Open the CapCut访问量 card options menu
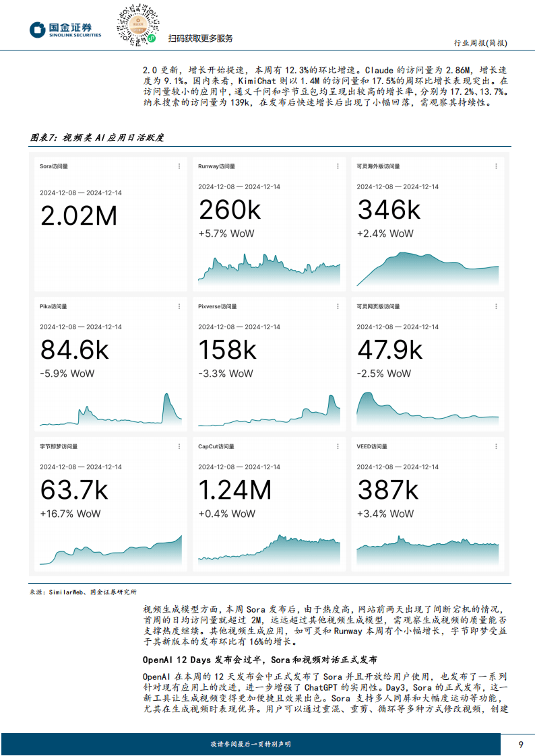This screenshot has width=535, height=756. point(338,446)
